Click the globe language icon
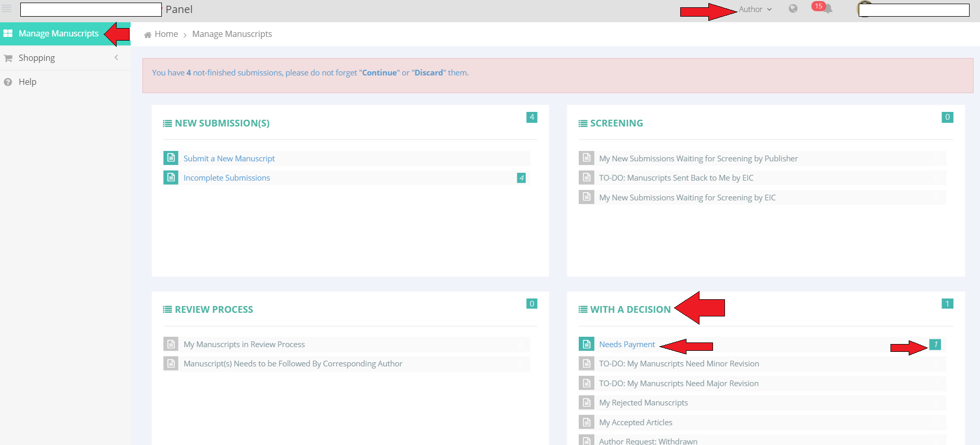Image resolution: width=980 pixels, height=445 pixels. [x=793, y=9]
